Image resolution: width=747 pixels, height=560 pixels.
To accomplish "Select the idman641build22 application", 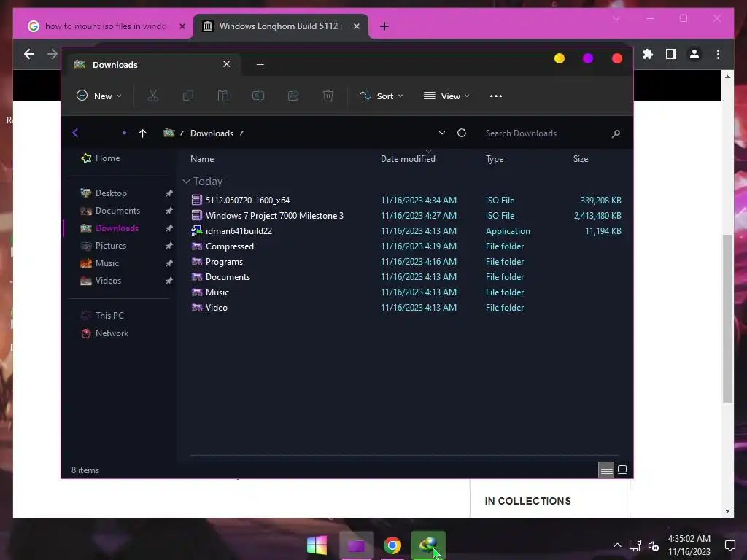I will pos(406,231).
